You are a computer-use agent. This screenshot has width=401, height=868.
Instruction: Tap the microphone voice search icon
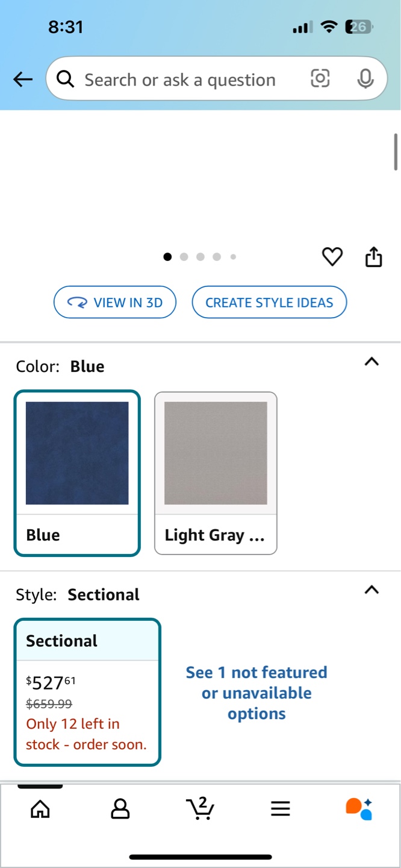point(365,78)
